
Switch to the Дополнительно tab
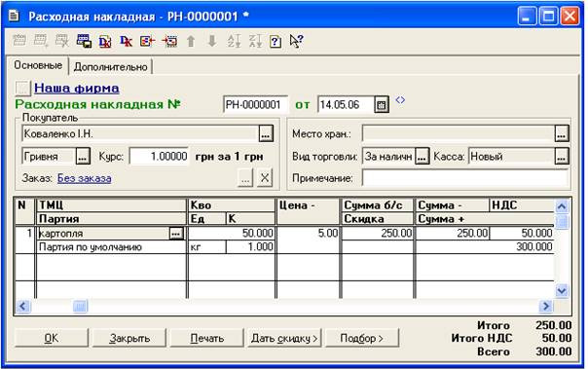point(111,67)
